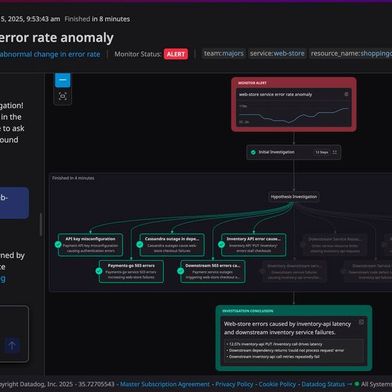This screenshot has height=392, width=392.
Task: Open the icon in the monitor alert graph card
Action: coord(346,94)
